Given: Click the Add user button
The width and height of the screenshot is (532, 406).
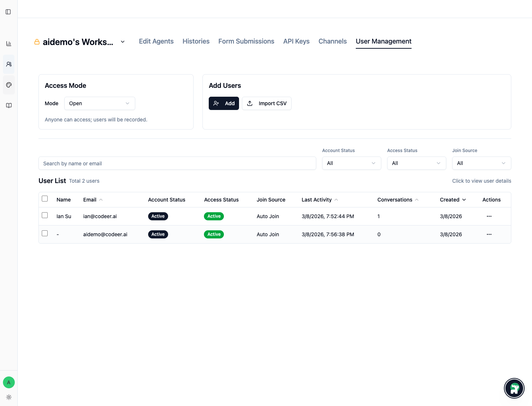Looking at the screenshot, I should (x=224, y=103).
